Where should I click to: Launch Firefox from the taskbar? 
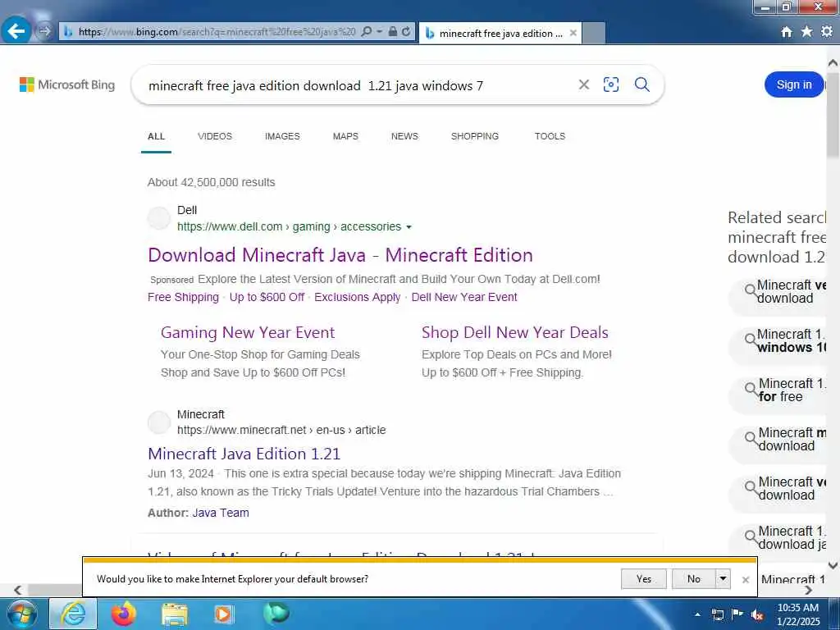click(x=124, y=614)
